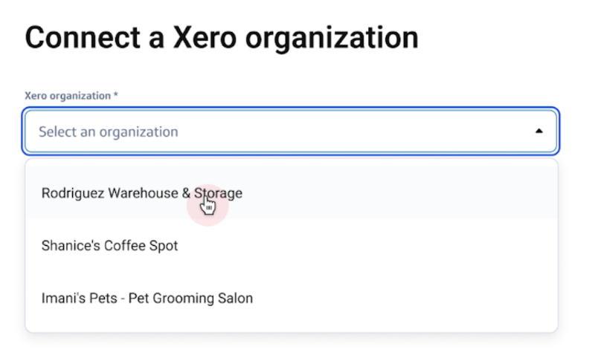601x364 pixels.
Task: Focus the Xero organization select field
Action: (x=291, y=131)
